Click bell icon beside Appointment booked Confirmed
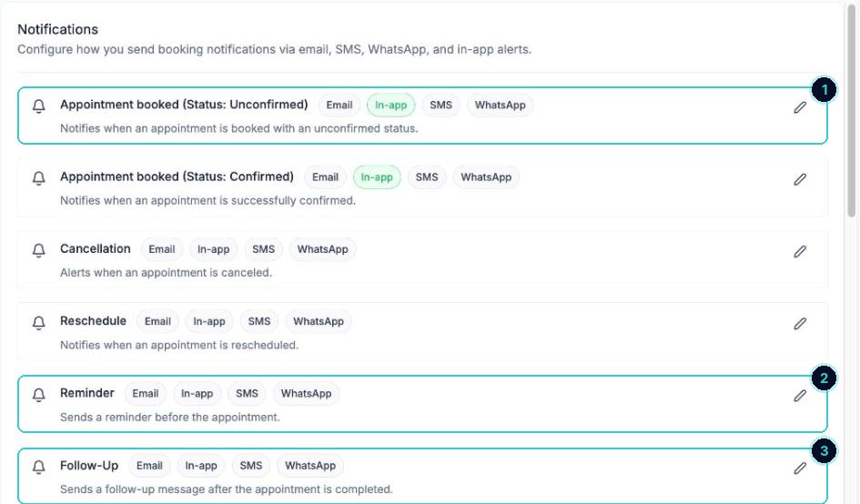860x504 pixels. pos(38,178)
